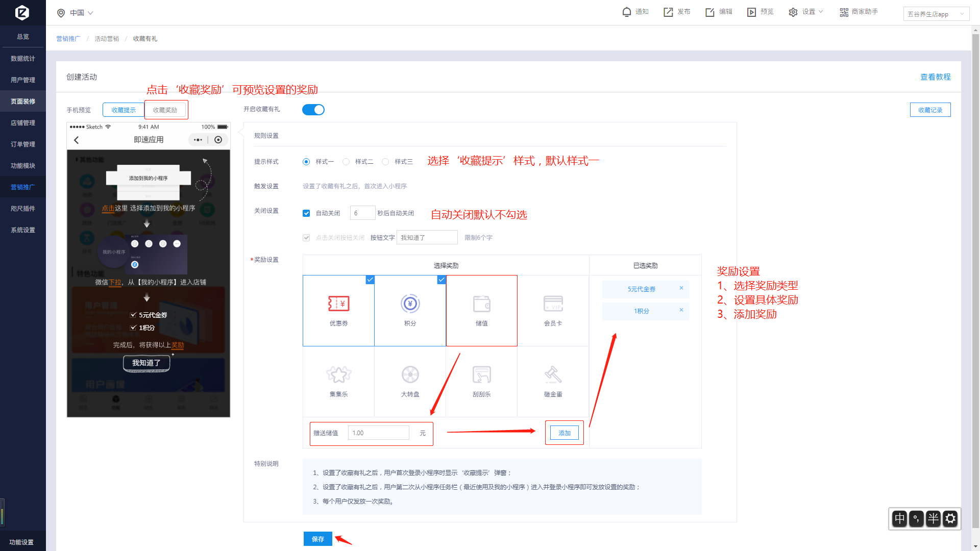Open 功能模块 in sidebar
Image resolution: width=980 pixels, height=551 pixels.
pyautogui.click(x=23, y=166)
